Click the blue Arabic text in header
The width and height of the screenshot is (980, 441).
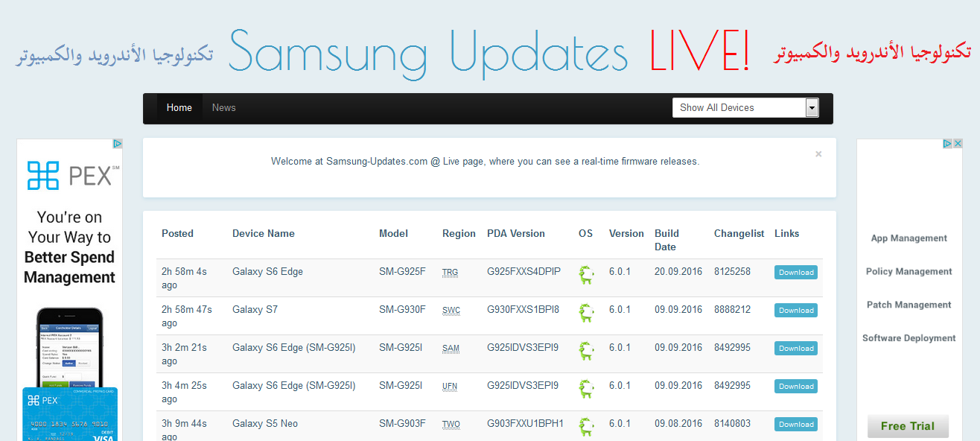[x=115, y=54]
